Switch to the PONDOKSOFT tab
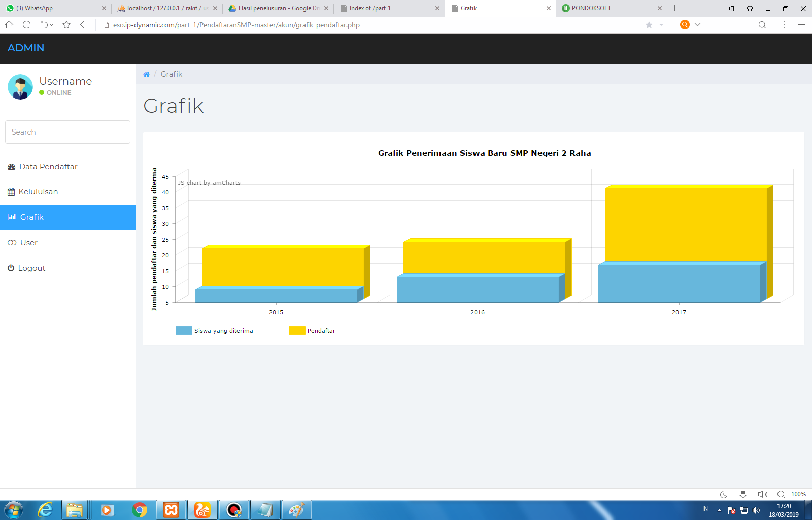The width and height of the screenshot is (812, 520). coord(608,8)
